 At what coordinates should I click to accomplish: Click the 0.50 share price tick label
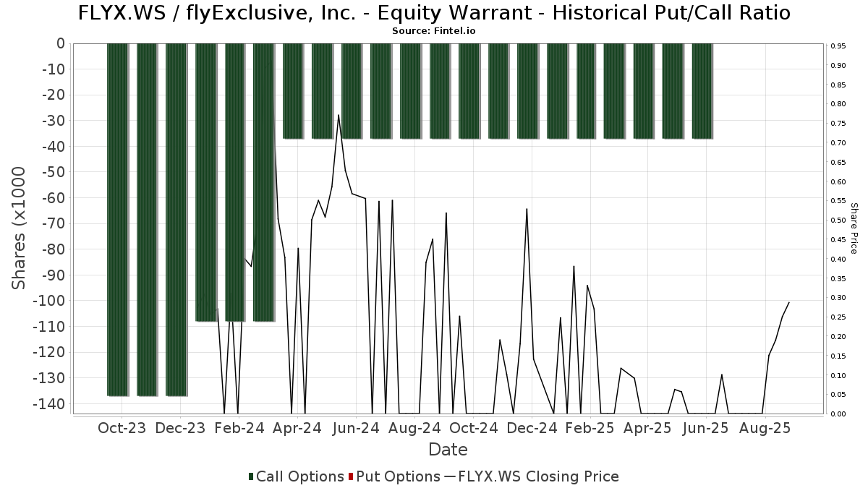click(838, 221)
